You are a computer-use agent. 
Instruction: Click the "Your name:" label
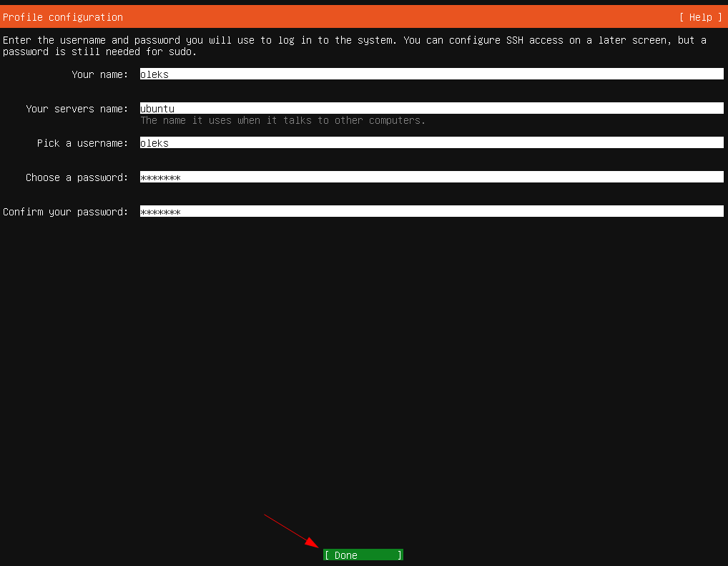[x=99, y=74]
